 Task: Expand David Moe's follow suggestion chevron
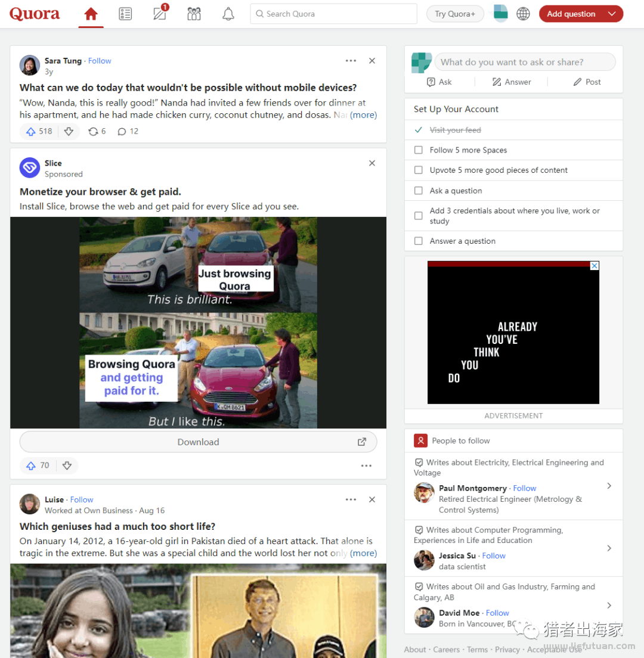(609, 605)
